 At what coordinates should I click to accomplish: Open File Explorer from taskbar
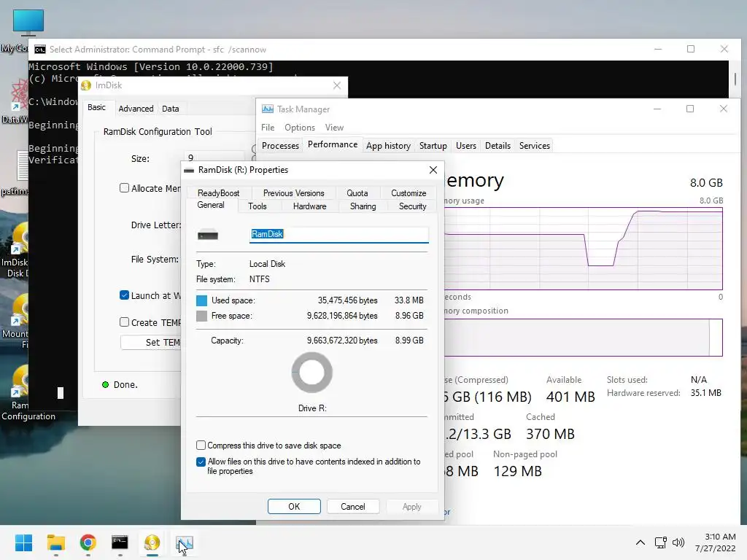(x=55, y=542)
